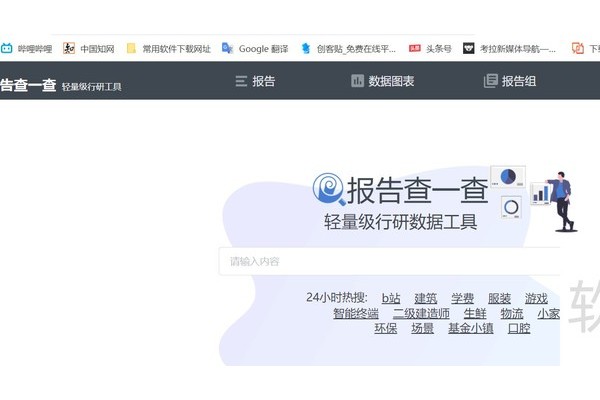Open the 创客贴 bookmark
Screen dimensions: 600x400
coord(348,49)
